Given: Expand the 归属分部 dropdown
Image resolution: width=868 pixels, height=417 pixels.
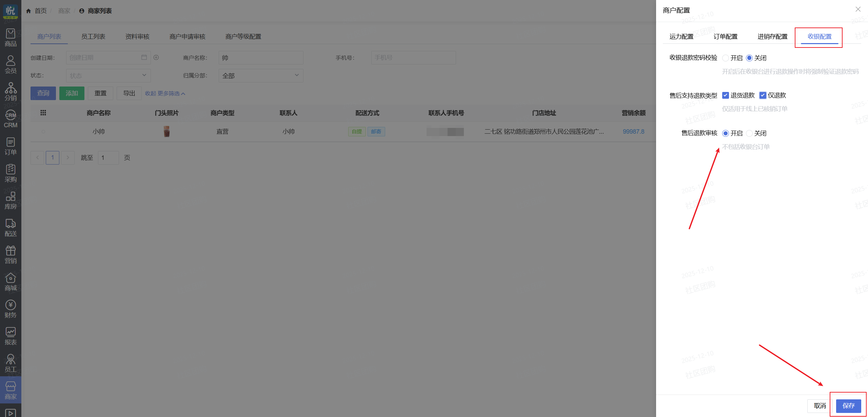Looking at the screenshot, I should pos(261,76).
